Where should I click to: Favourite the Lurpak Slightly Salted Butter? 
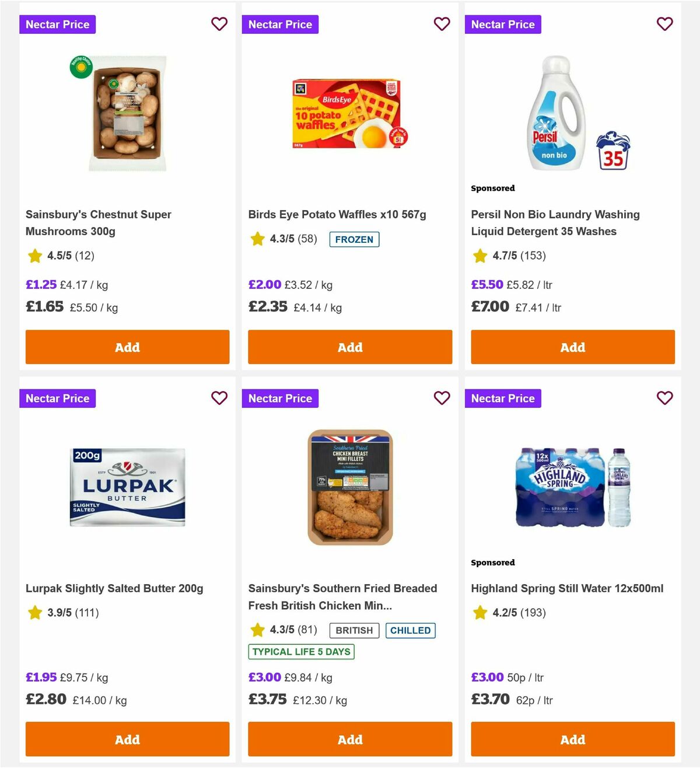pyautogui.click(x=219, y=398)
